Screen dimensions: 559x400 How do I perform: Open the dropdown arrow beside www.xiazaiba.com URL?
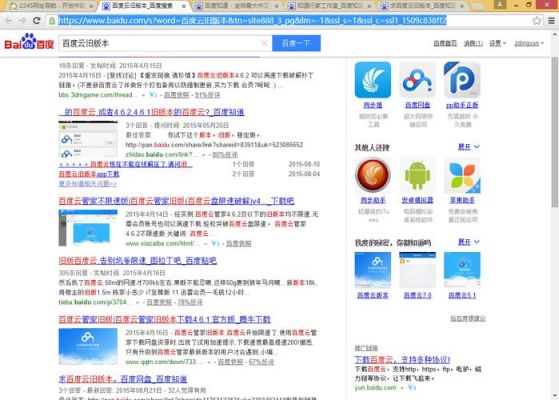pyautogui.click(x=206, y=244)
